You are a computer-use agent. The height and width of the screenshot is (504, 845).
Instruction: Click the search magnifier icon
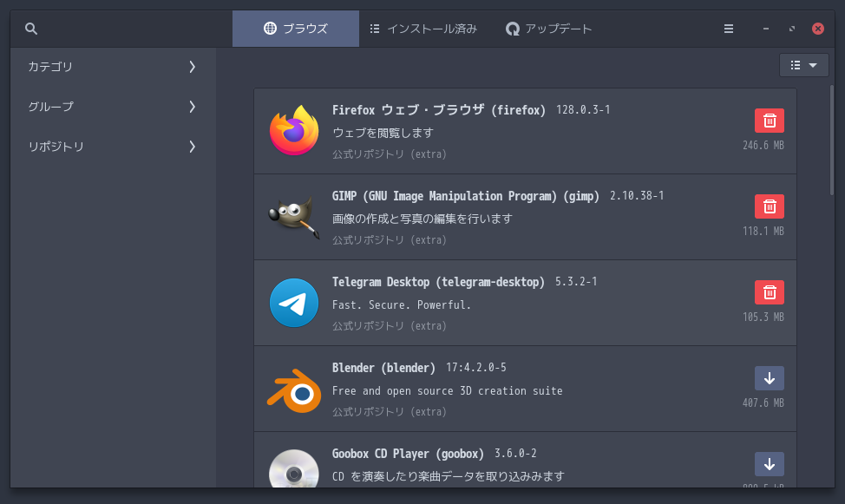pyautogui.click(x=31, y=29)
